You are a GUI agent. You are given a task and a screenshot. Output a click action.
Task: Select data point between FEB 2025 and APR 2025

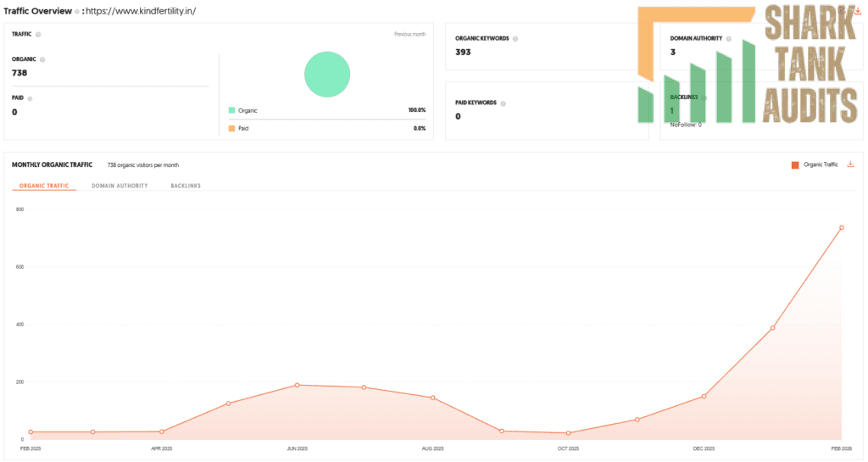coord(93,432)
